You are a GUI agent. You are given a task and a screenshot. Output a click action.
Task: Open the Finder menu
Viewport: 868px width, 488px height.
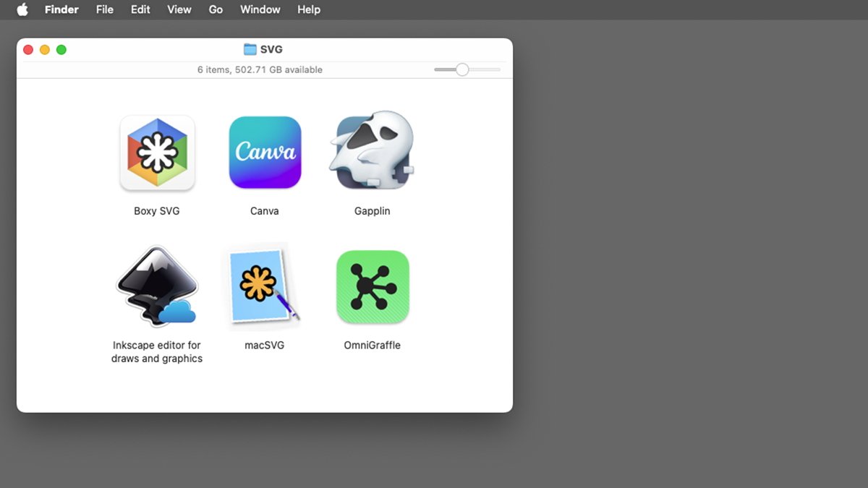coord(61,9)
